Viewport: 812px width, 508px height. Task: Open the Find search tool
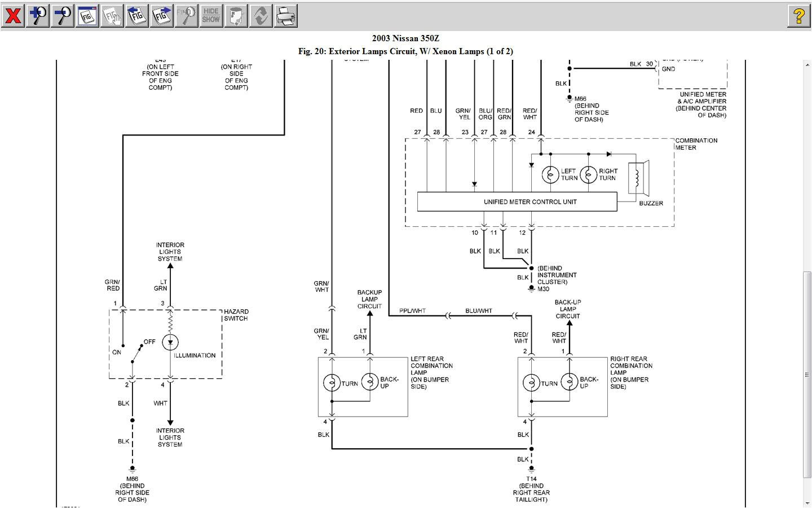pyautogui.click(x=186, y=15)
